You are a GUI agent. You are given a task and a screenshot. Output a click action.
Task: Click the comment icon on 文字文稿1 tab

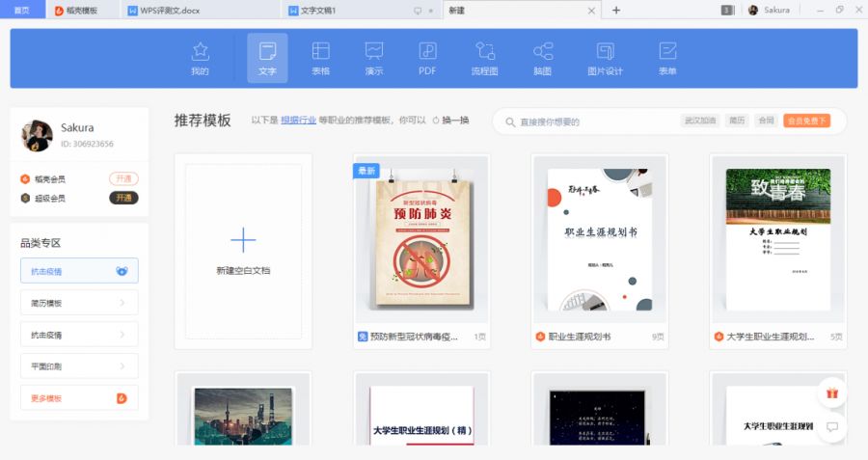click(418, 11)
